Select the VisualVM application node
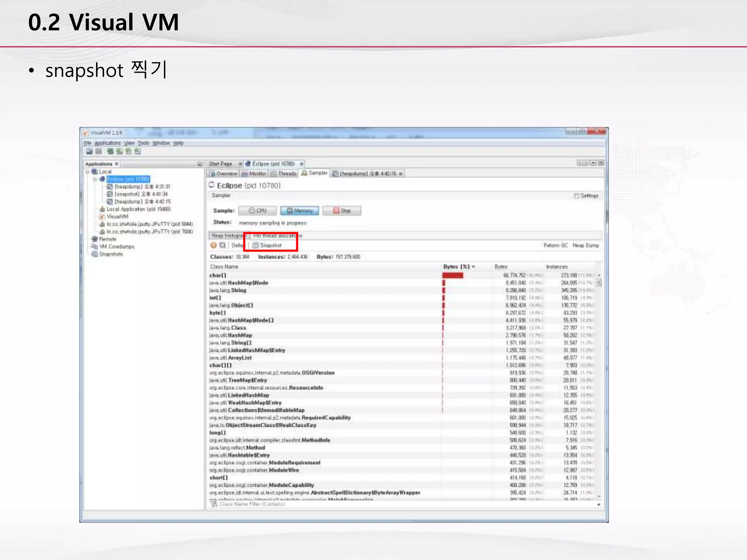 pyautogui.click(x=117, y=217)
